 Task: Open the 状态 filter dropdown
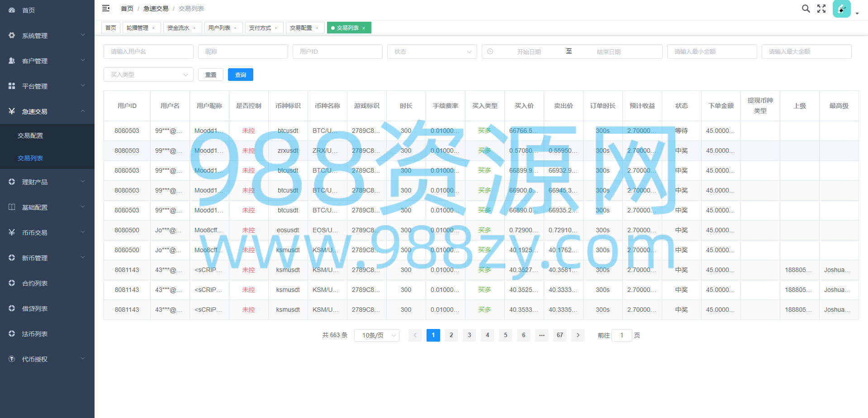432,52
